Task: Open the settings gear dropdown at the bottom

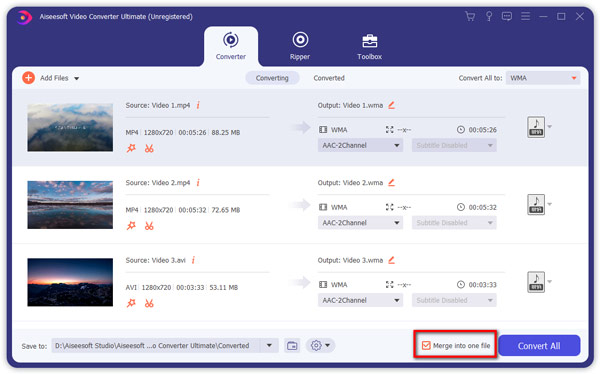Action: pyautogui.click(x=320, y=346)
